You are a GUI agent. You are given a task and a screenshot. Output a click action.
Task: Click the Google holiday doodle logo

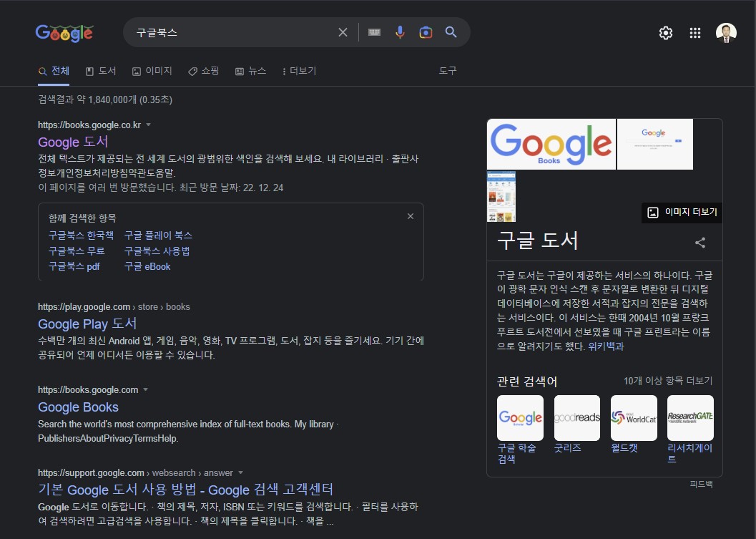click(64, 33)
